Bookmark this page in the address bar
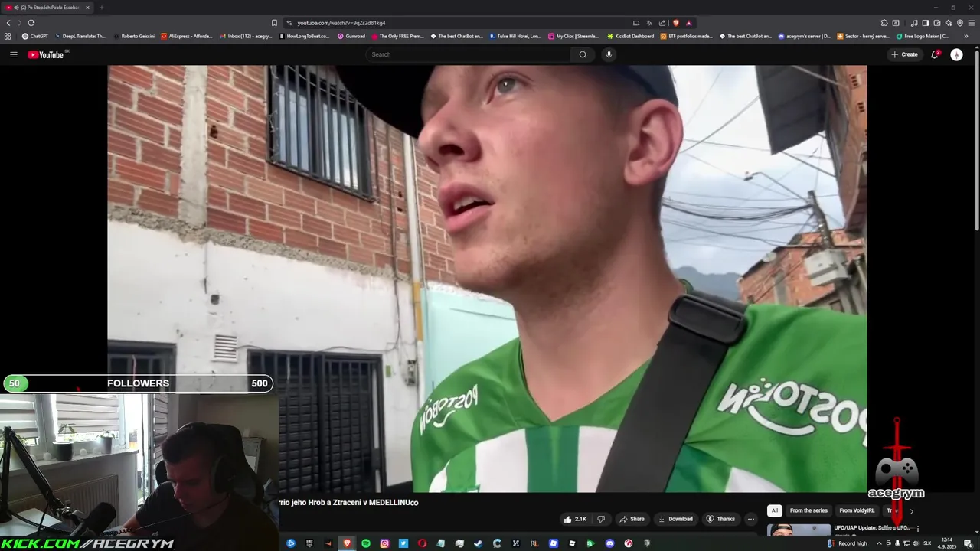980x551 pixels. pyautogui.click(x=274, y=23)
